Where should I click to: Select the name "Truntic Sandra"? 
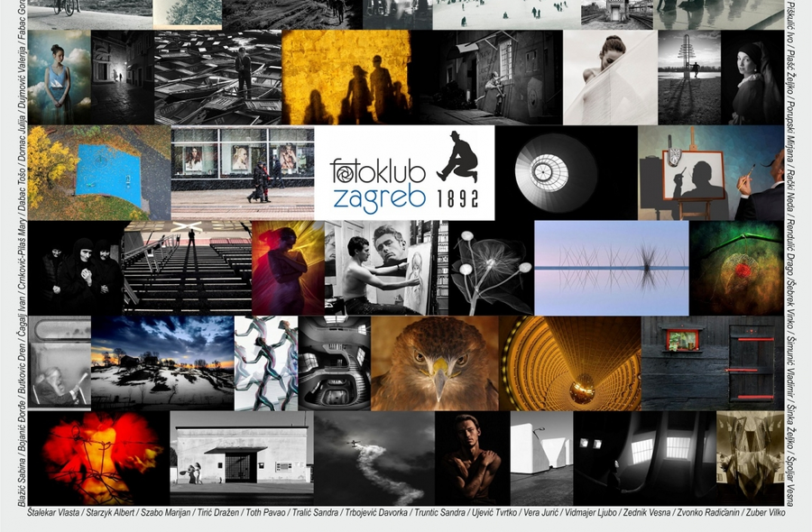point(439,513)
